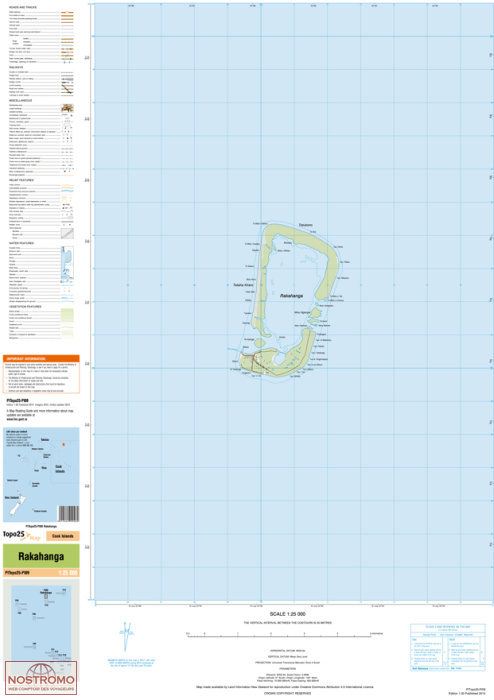Click the Scale 1:25 000 heading
494x700 pixels.
(x=287, y=614)
